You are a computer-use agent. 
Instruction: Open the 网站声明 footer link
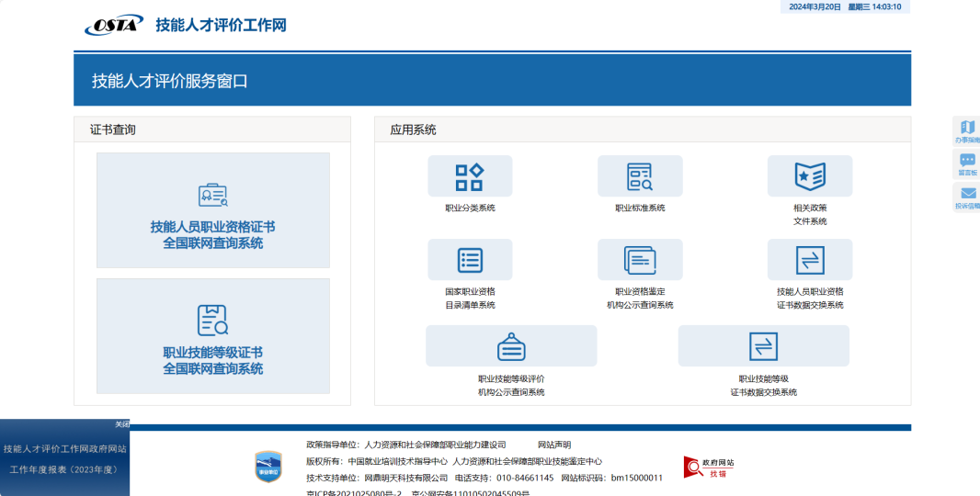pyautogui.click(x=554, y=445)
